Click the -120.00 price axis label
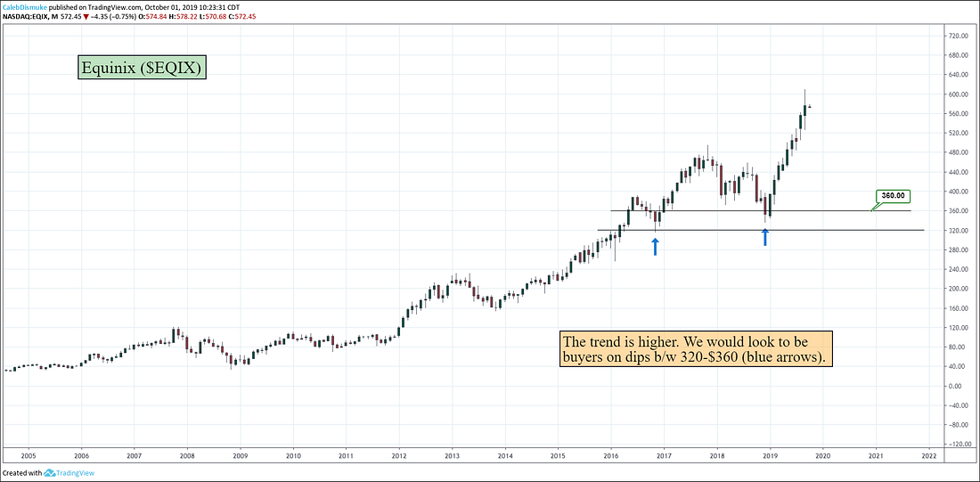This screenshot has width=980, height=482. [959, 444]
